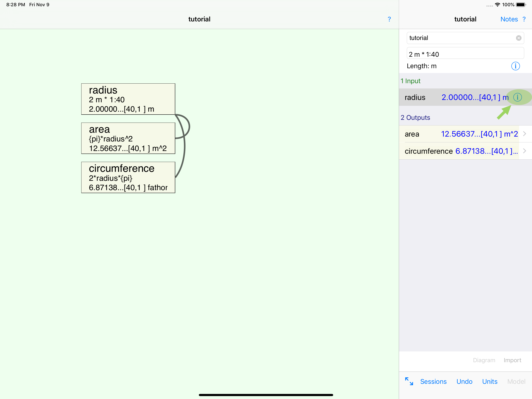The height and width of the screenshot is (399, 532).
Task: Select the radius input row
Action: pyautogui.click(x=465, y=97)
